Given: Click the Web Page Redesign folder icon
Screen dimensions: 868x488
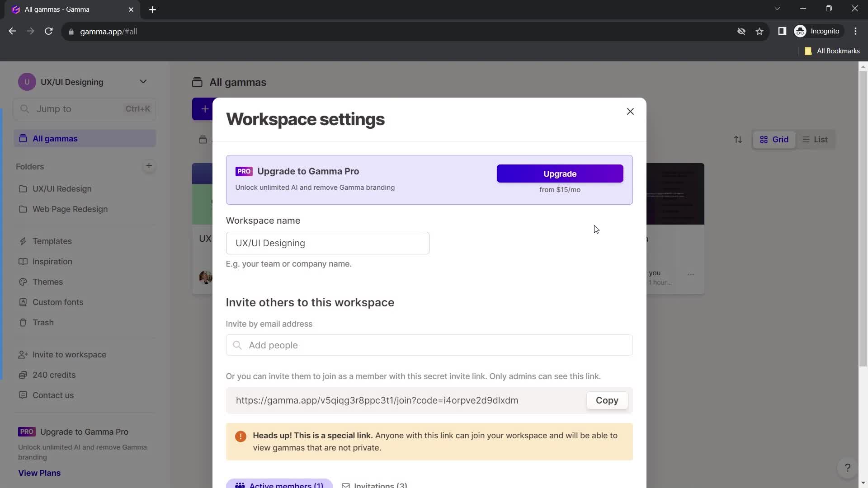Looking at the screenshot, I should [x=23, y=209].
